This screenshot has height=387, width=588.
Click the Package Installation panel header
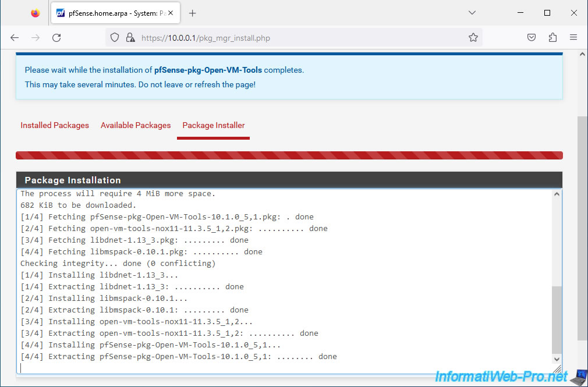tap(289, 180)
